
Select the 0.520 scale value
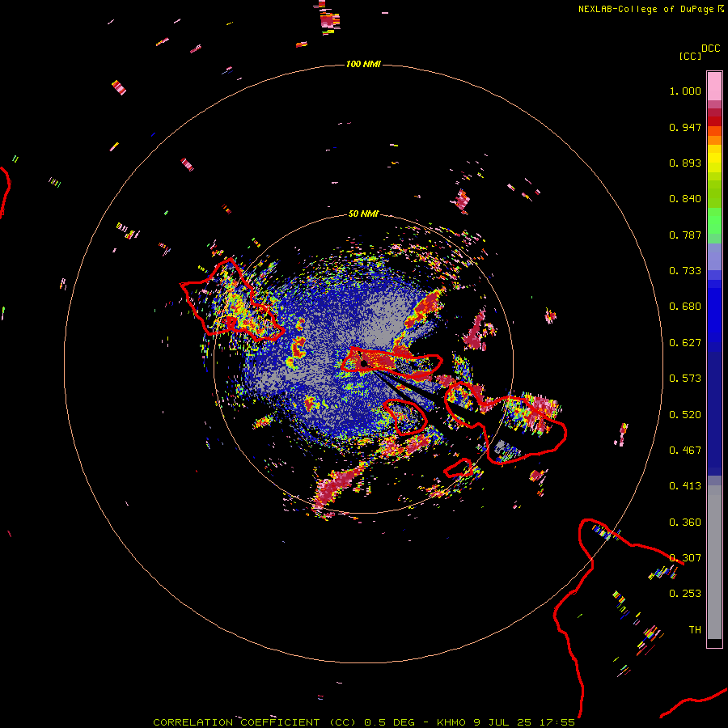(x=685, y=415)
